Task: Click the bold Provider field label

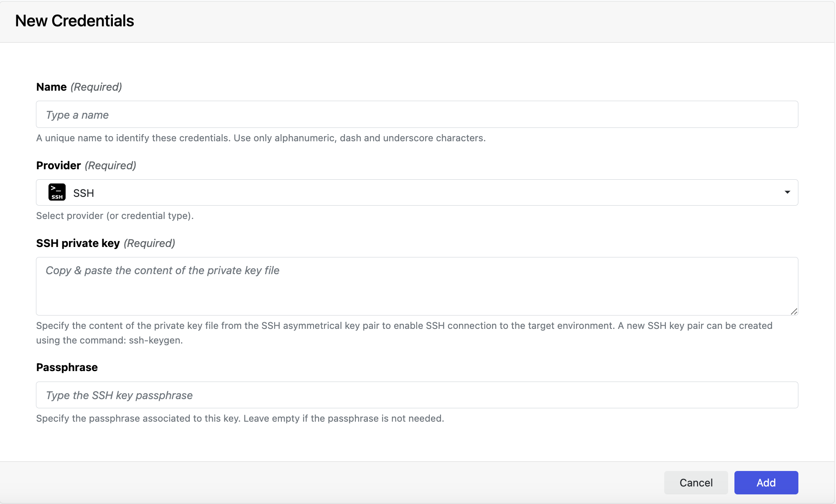Action: tap(59, 165)
